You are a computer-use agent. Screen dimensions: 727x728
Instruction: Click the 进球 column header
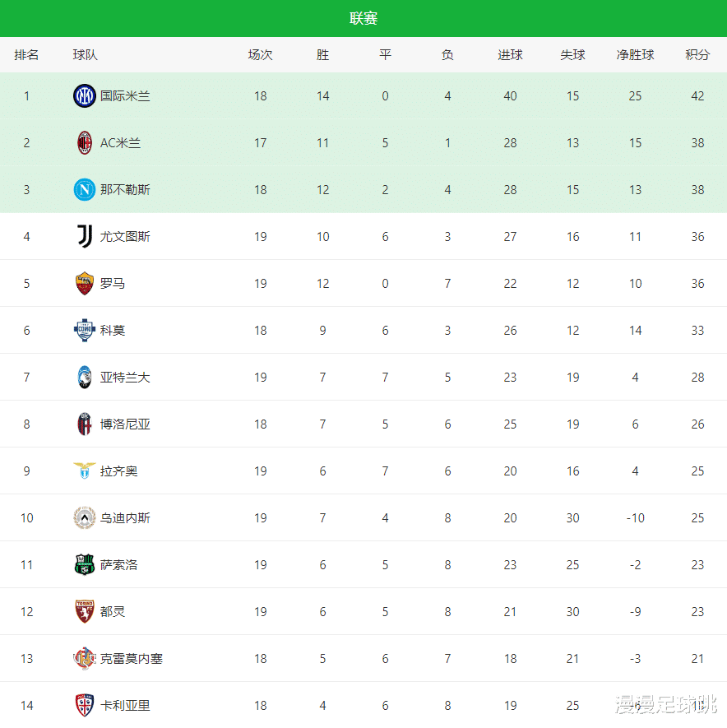[510, 55]
